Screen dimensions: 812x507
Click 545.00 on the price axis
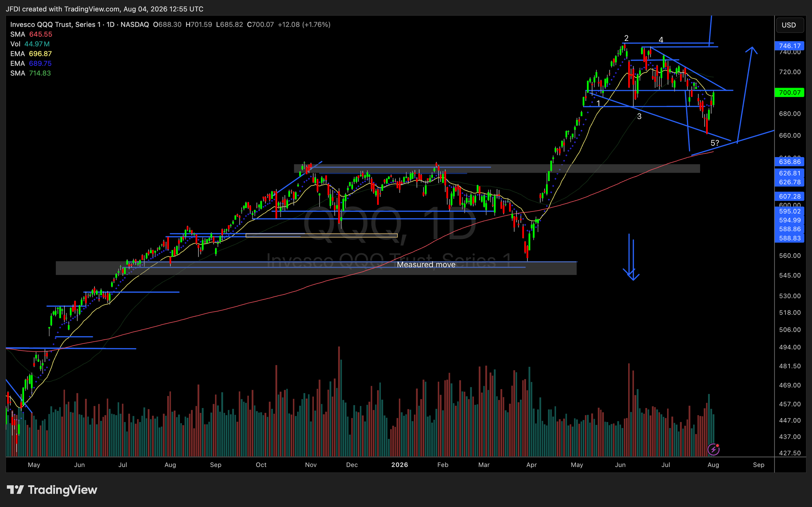(790, 276)
